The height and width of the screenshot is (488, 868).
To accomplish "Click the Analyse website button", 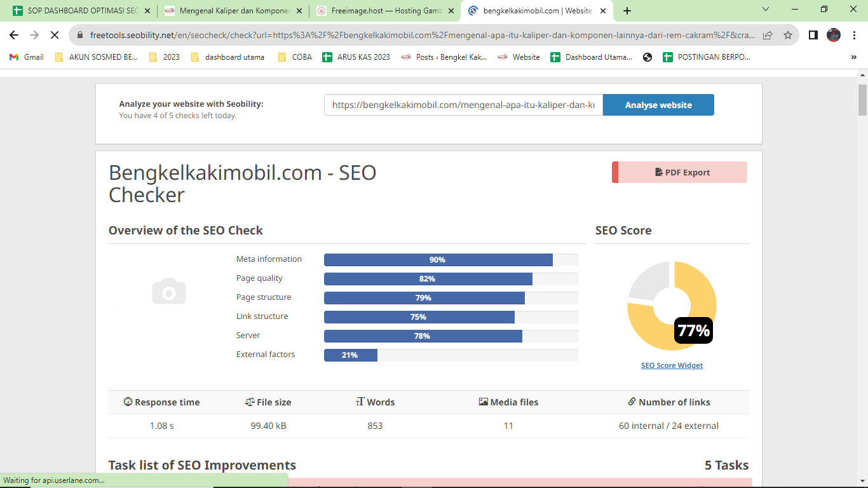I will click(x=658, y=105).
